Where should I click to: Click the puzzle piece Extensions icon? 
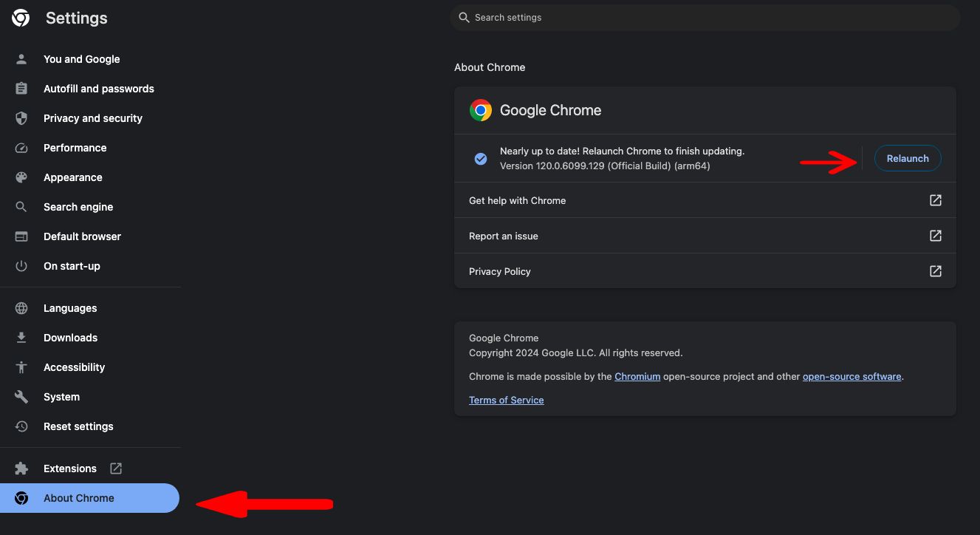21,468
